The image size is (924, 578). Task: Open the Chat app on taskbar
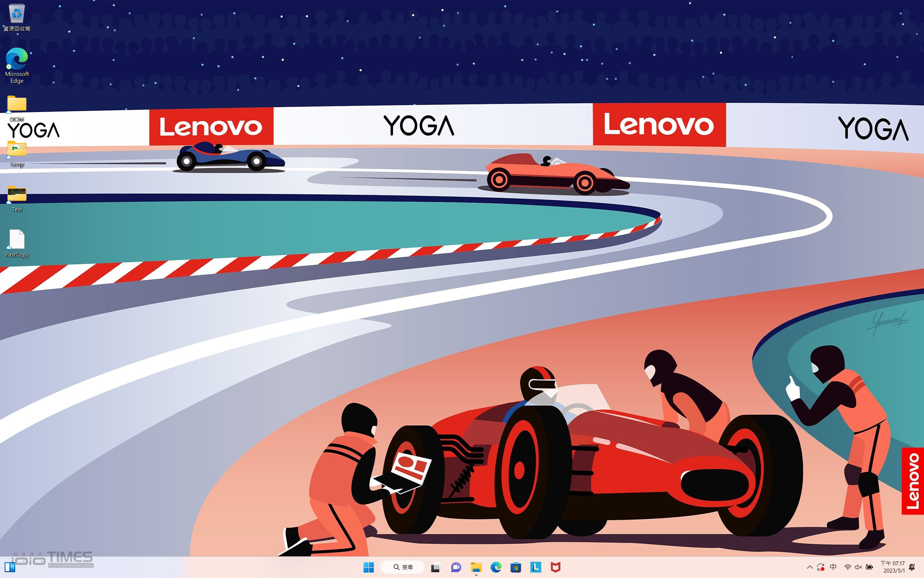pos(456,567)
